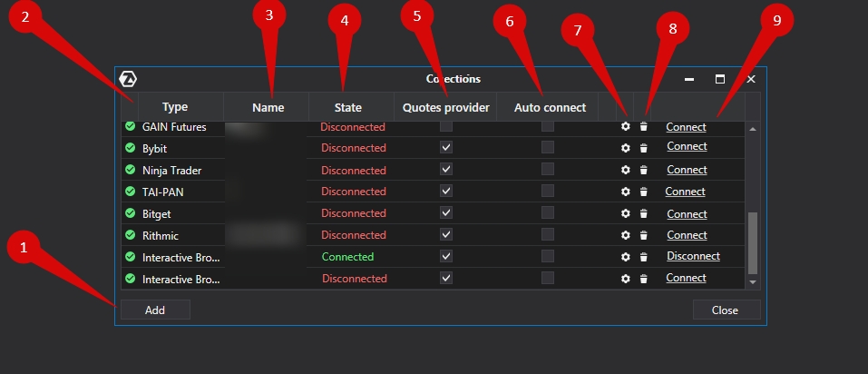Click scrollbar down arrow in connections list

tap(751, 282)
